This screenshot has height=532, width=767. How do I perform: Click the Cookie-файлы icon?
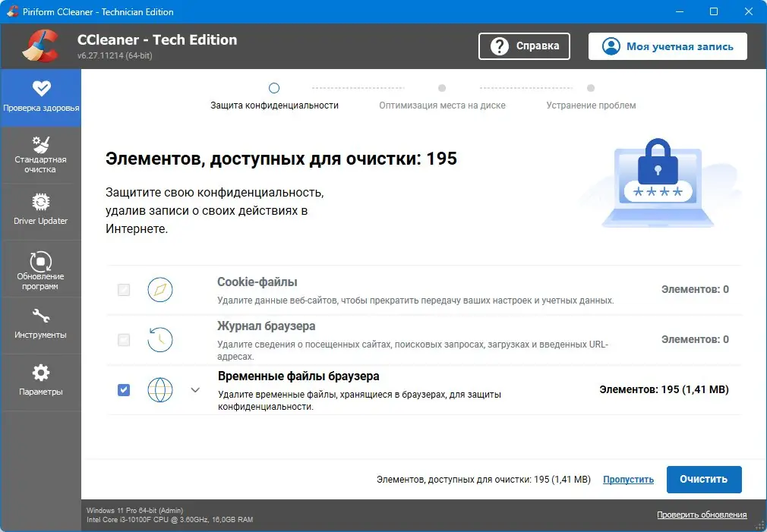tap(159, 289)
